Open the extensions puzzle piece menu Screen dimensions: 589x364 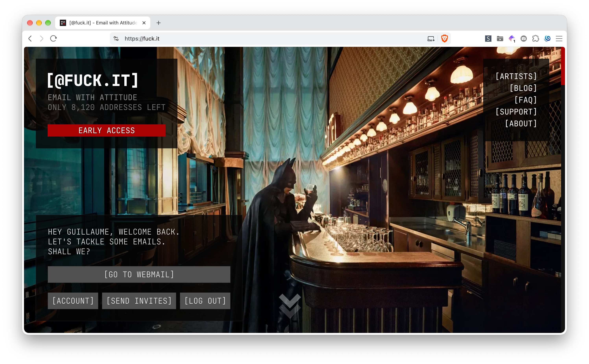[535, 39]
